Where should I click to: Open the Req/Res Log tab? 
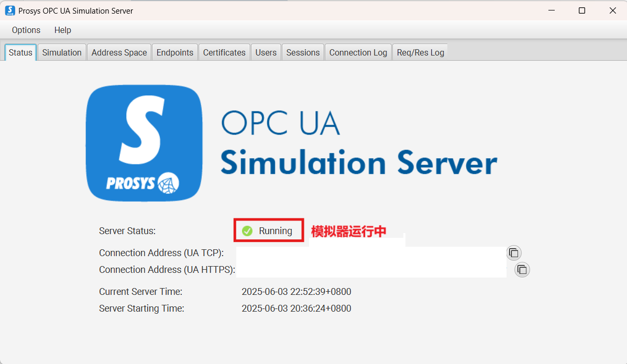pos(420,52)
